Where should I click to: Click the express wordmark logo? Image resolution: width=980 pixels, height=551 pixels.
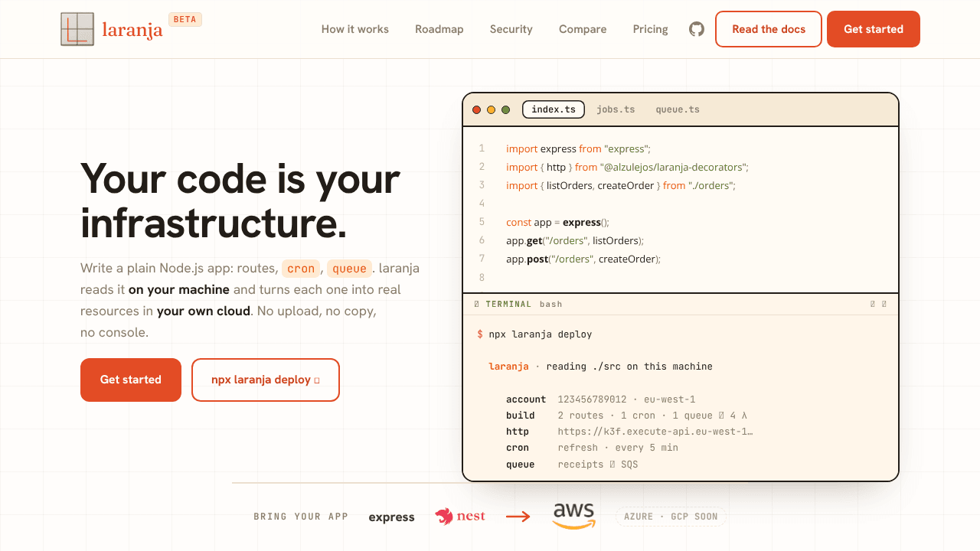click(391, 517)
